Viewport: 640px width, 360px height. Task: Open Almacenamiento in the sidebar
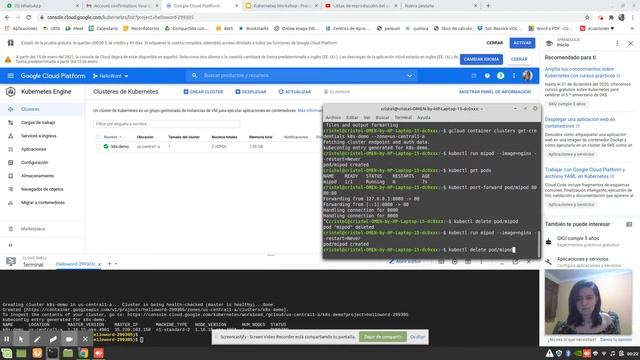point(42,176)
